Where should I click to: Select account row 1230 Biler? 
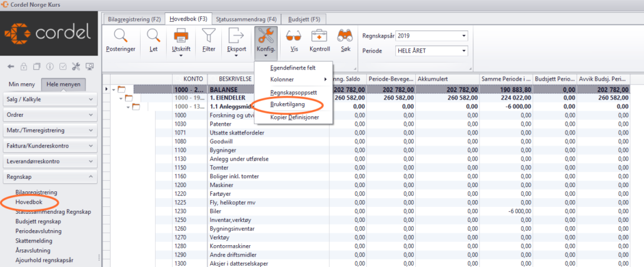(x=368, y=211)
